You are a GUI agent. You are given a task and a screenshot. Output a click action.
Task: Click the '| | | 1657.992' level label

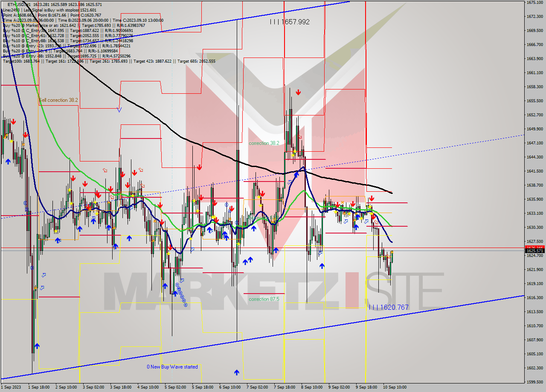click(x=290, y=22)
